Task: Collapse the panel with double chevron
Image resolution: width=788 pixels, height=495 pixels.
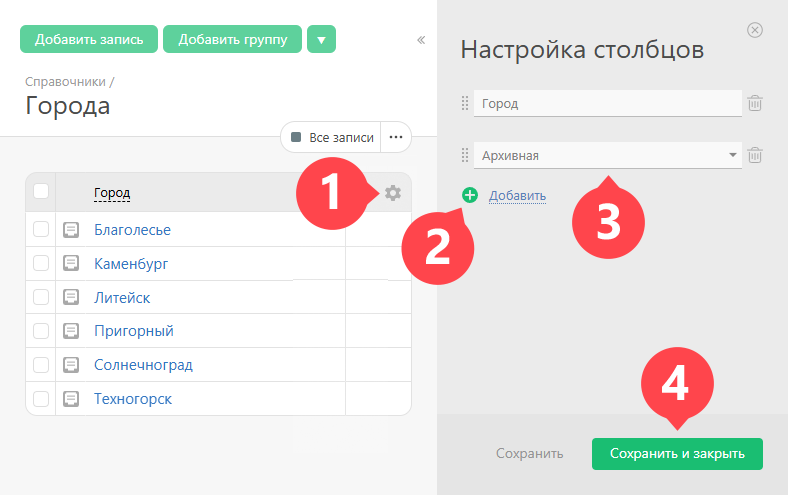Action: coord(421,40)
